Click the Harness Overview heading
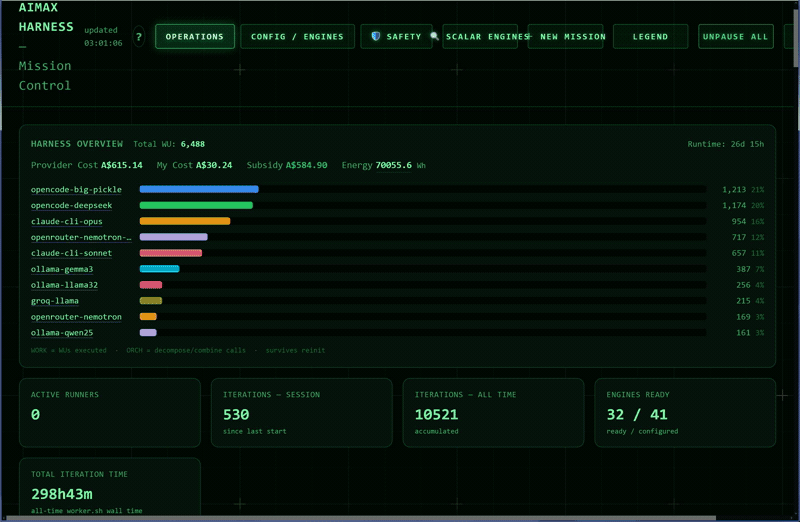This screenshot has width=800, height=522. pyautogui.click(x=77, y=144)
